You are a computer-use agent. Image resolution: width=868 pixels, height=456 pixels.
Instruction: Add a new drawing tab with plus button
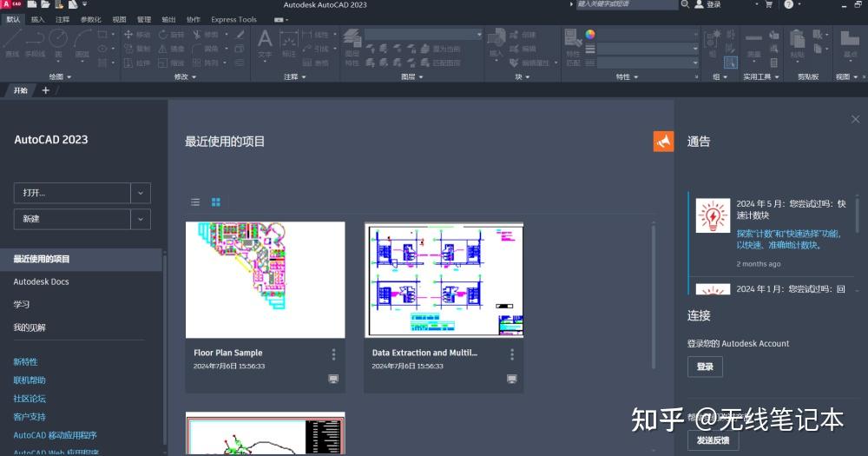point(45,90)
